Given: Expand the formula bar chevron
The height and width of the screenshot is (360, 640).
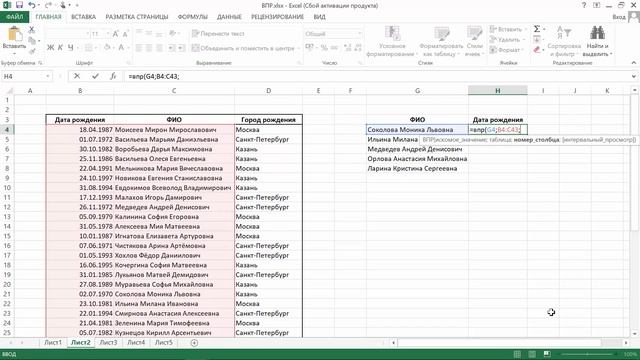Looking at the screenshot, I should (633, 76).
